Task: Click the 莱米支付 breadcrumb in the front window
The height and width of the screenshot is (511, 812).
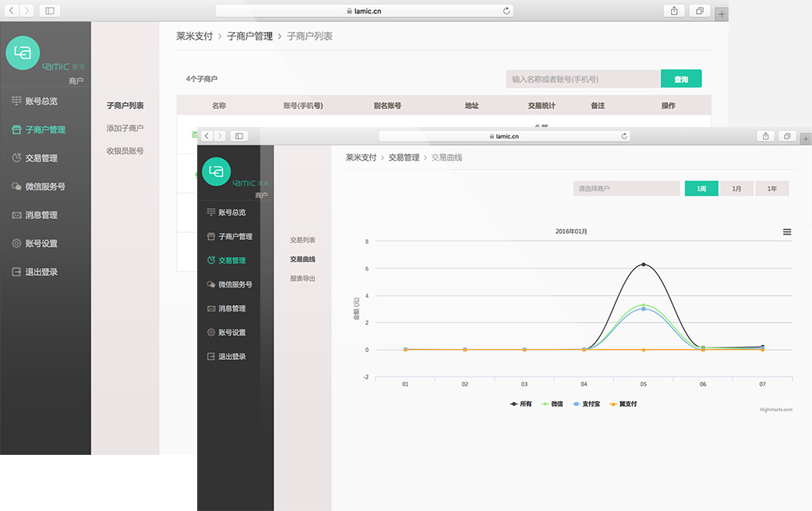Action: pyautogui.click(x=361, y=157)
